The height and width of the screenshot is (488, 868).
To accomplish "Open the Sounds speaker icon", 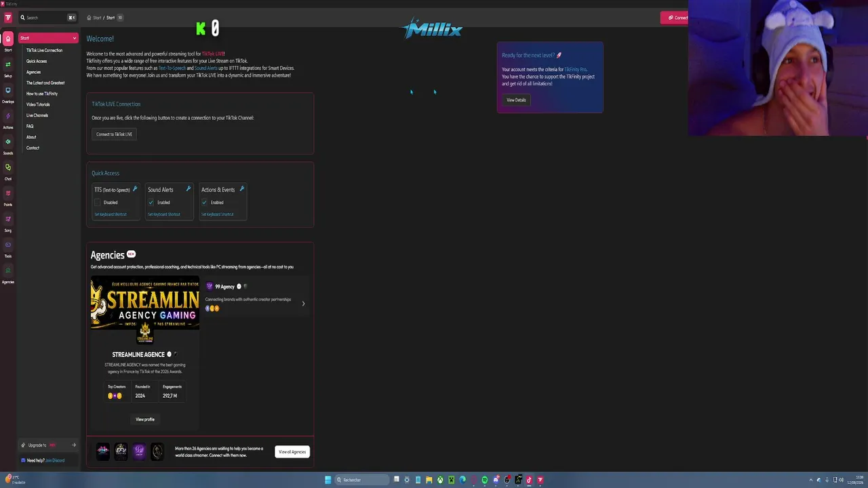I will [8, 142].
